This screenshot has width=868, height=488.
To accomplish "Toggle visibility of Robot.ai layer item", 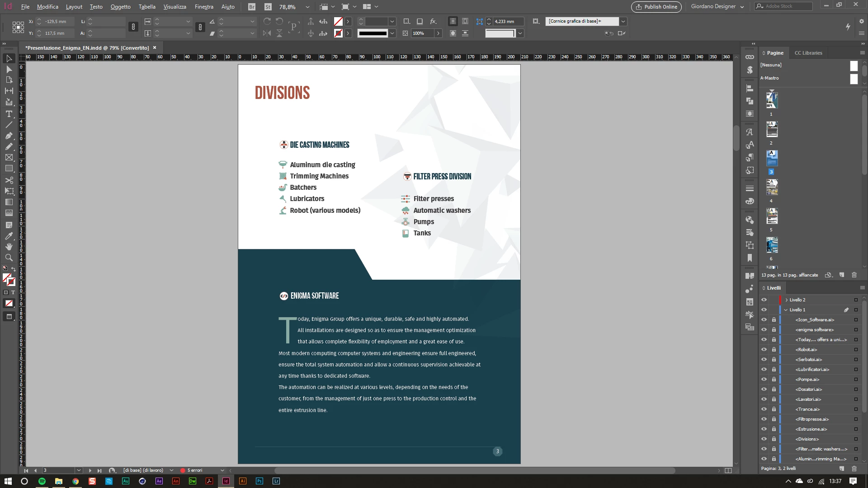I will (x=764, y=349).
